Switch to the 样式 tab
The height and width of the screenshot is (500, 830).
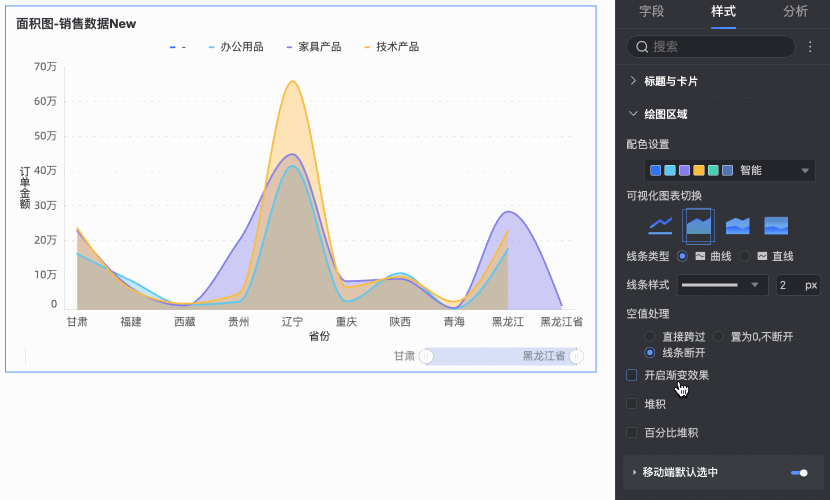click(x=723, y=11)
